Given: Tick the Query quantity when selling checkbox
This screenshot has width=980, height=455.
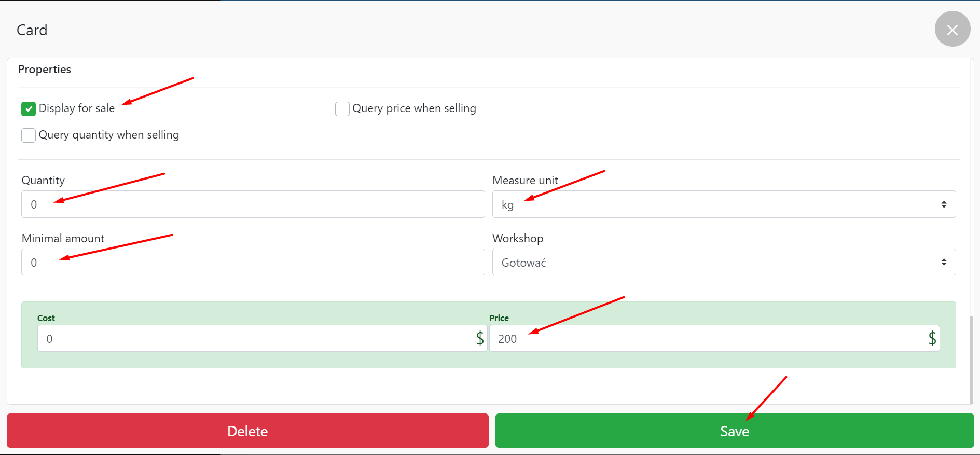Looking at the screenshot, I should point(29,135).
